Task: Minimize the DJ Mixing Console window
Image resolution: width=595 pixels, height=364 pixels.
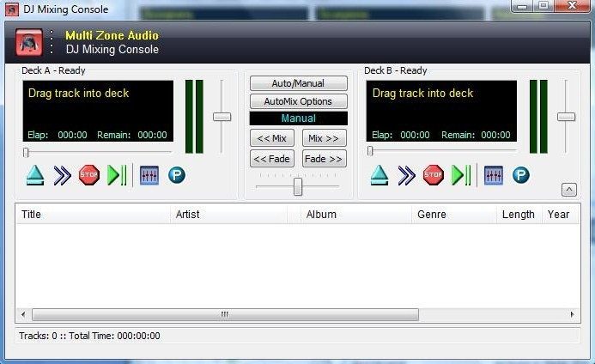Action: pyautogui.click(x=522, y=6)
